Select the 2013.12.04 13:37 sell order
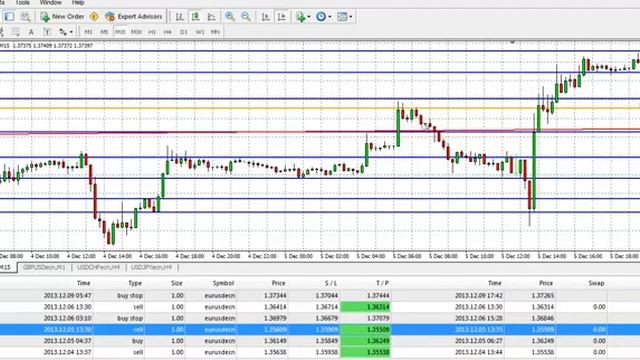The image size is (640, 360). 320,352
